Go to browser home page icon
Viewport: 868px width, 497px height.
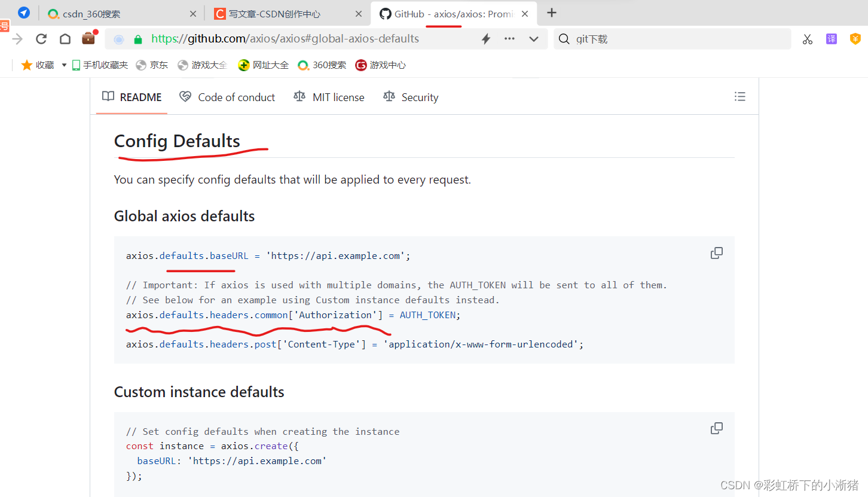click(x=65, y=39)
